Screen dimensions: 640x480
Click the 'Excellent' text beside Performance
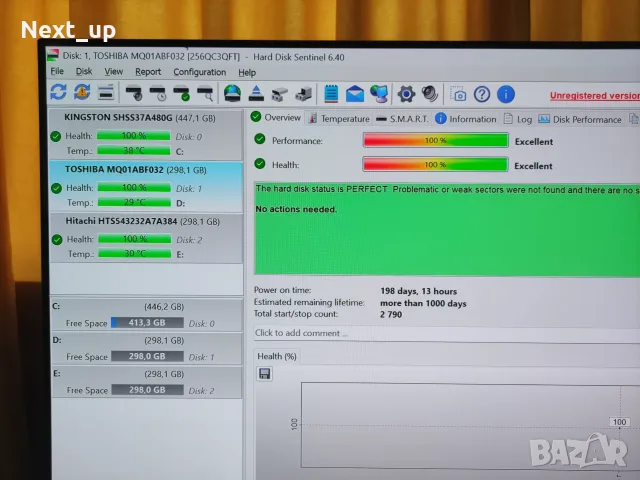pyautogui.click(x=534, y=142)
